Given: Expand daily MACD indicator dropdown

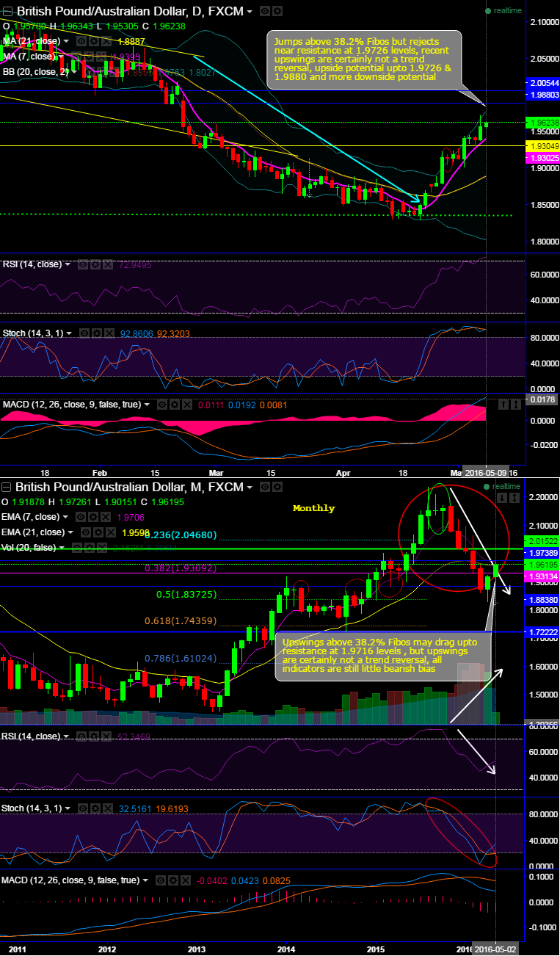Looking at the screenshot, I should coord(147,404).
